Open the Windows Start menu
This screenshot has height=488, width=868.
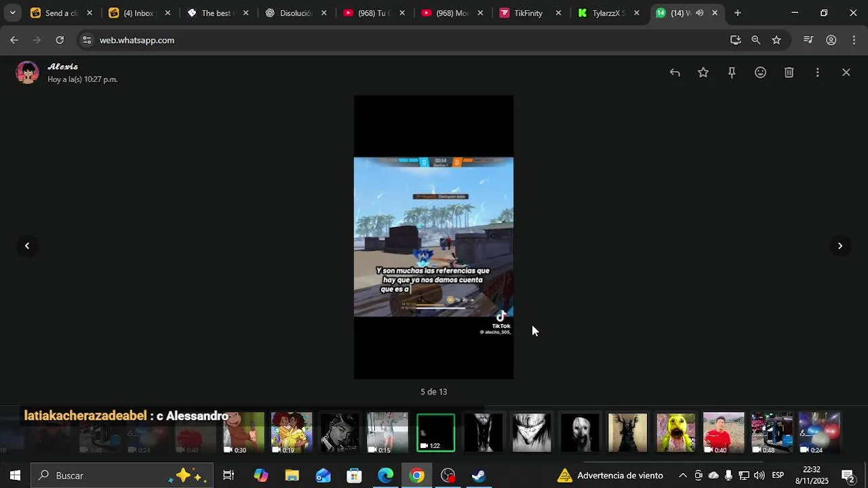[15, 476]
